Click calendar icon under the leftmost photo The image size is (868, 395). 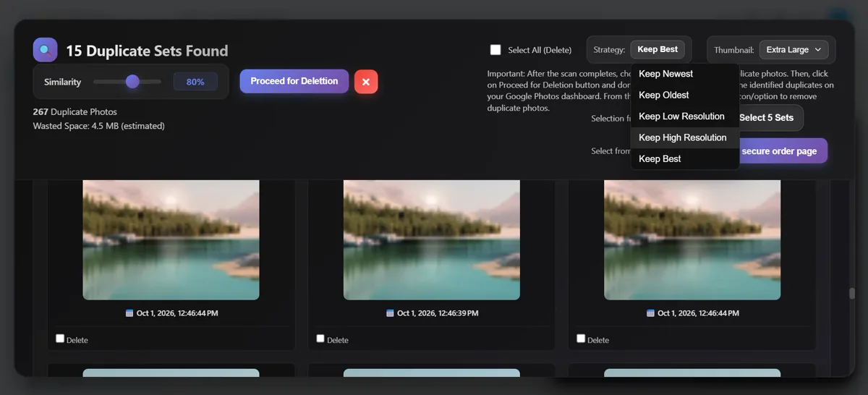129,313
